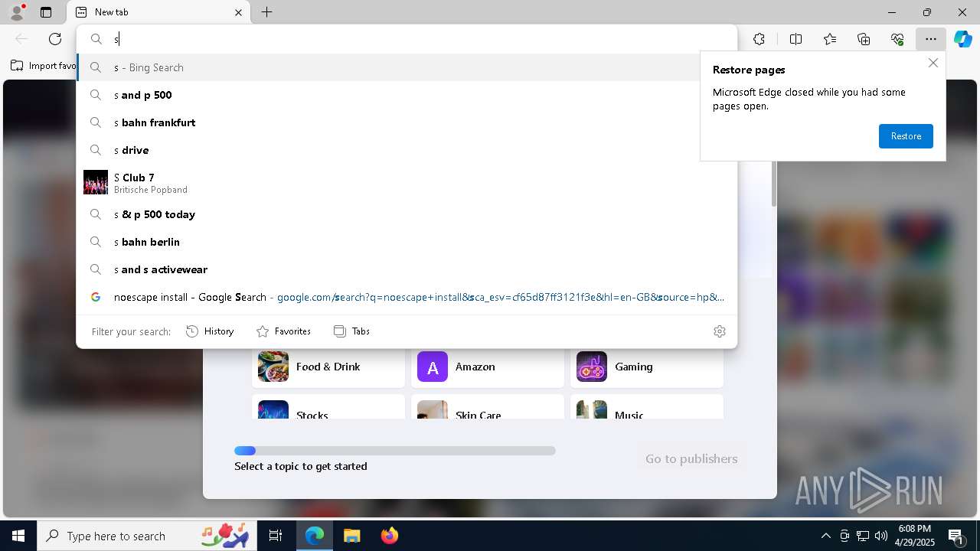The height and width of the screenshot is (551, 980).
Task: Open the Edge profile icon
Action: pos(17,12)
